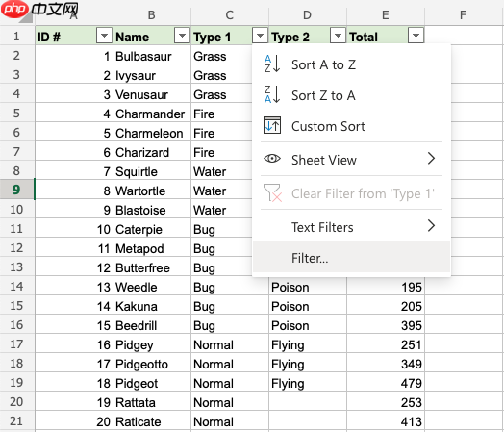Select row 9 header
Screen dimensions: 504x432
[16, 190]
